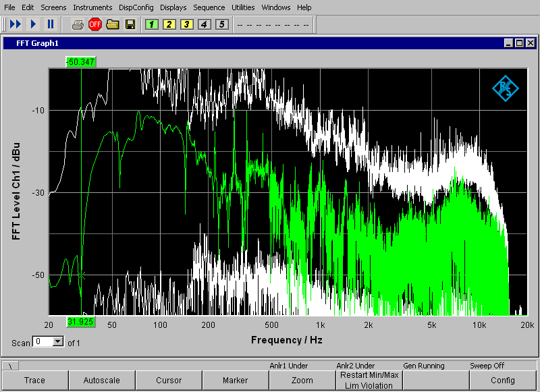Click the cursor frequency readout 31.925

pyautogui.click(x=80, y=322)
